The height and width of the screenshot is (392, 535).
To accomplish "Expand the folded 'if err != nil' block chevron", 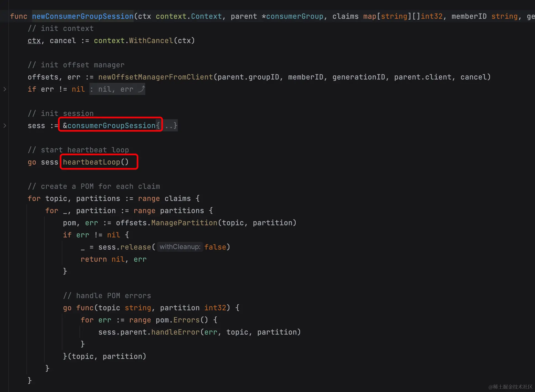I will 5,89.
